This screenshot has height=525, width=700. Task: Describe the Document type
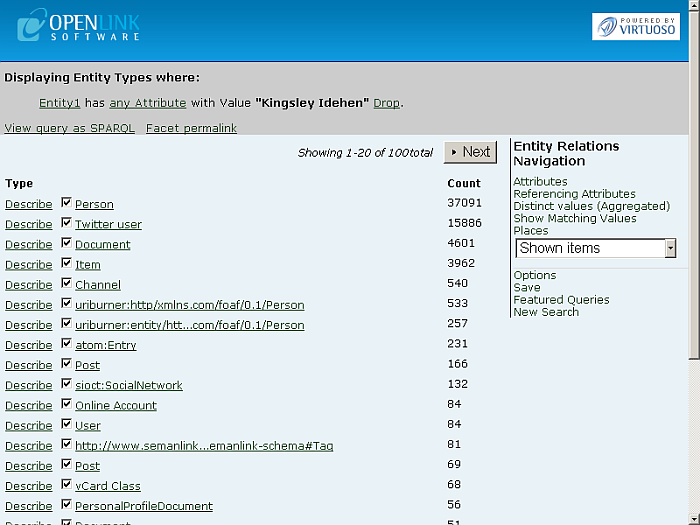pyautogui.click(x=29, y=245)
